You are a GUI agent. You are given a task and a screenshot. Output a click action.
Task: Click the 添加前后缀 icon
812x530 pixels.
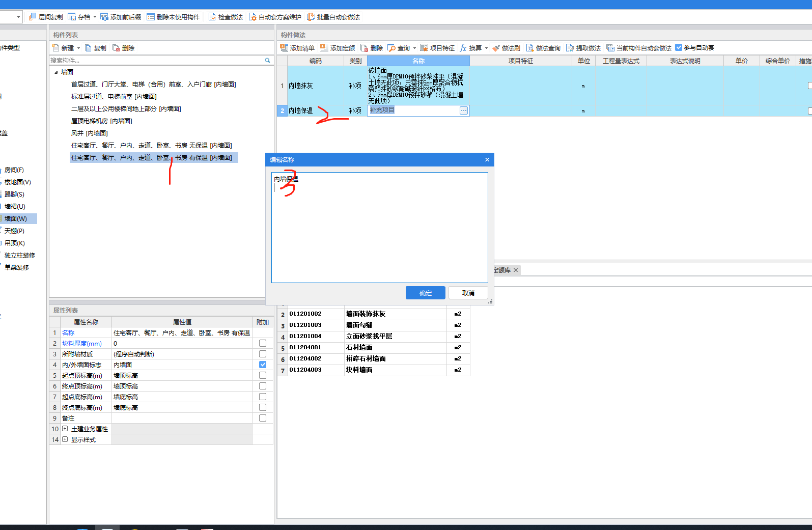pos(104,17)
